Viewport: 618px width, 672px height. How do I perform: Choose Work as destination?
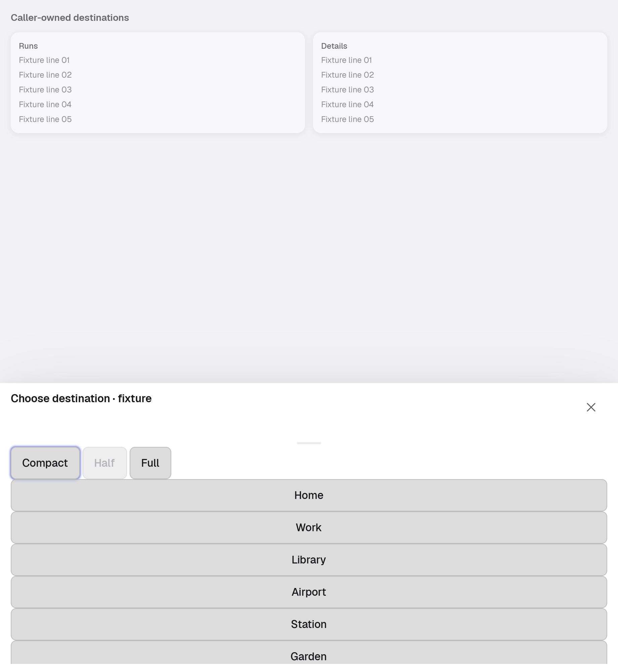coord(309,528)
